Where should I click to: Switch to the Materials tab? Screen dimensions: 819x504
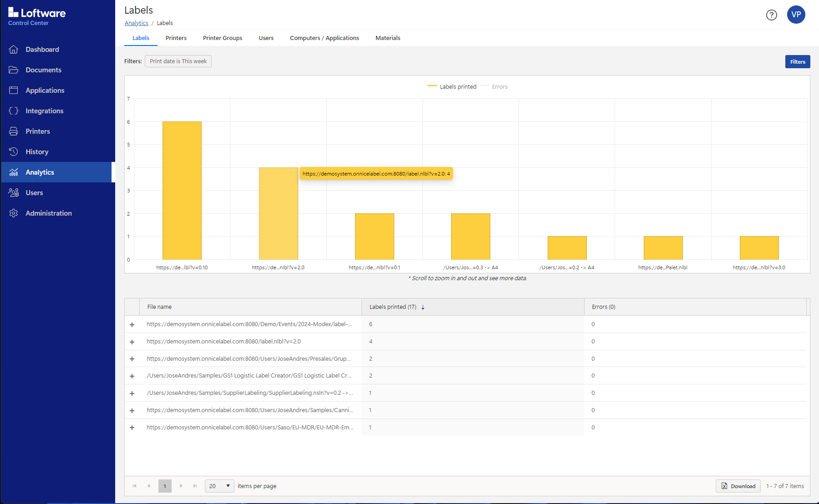tap(387, 38)
